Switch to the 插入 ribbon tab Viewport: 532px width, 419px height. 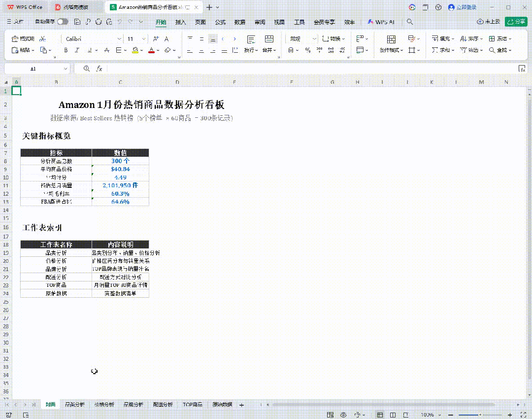[180, 22]
